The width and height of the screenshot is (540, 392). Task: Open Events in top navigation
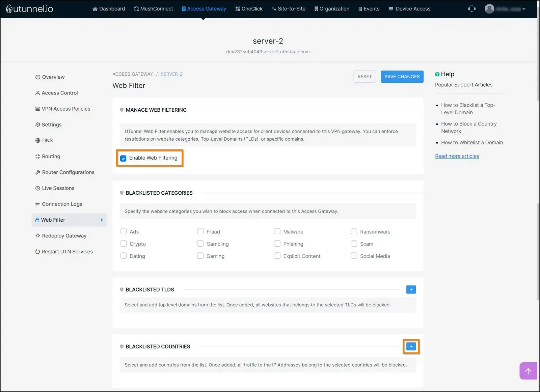[x=369, y=9]
